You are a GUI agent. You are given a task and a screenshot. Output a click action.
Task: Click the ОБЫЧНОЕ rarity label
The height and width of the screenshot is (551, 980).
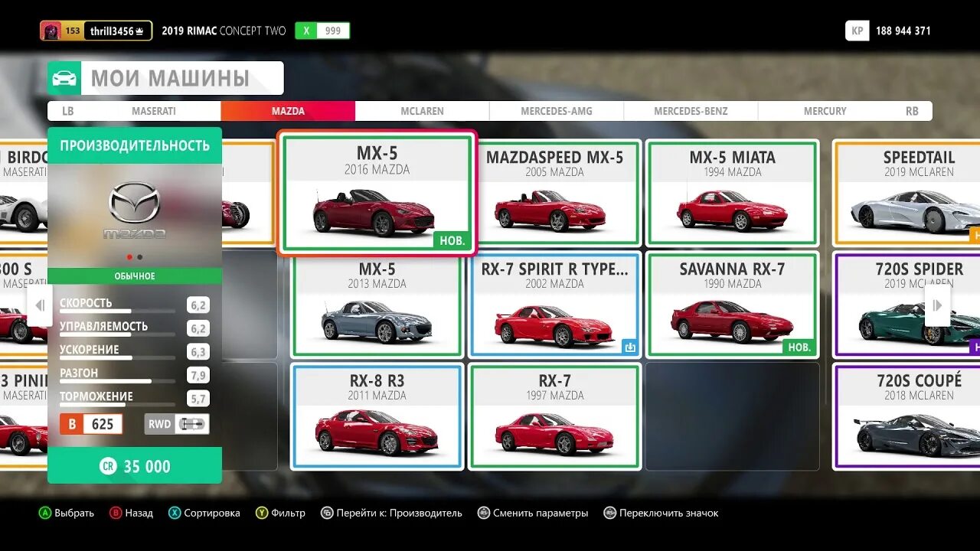(x=135, y=276)
